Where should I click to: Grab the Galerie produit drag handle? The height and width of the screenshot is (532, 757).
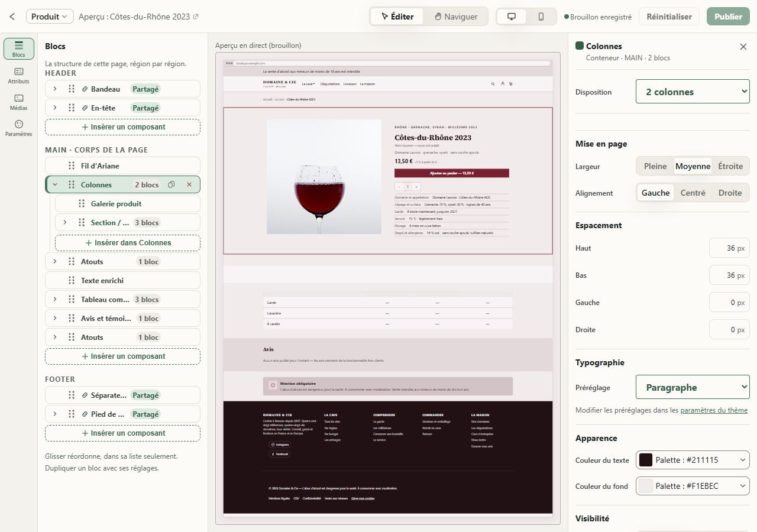click(x=81, y=203)
